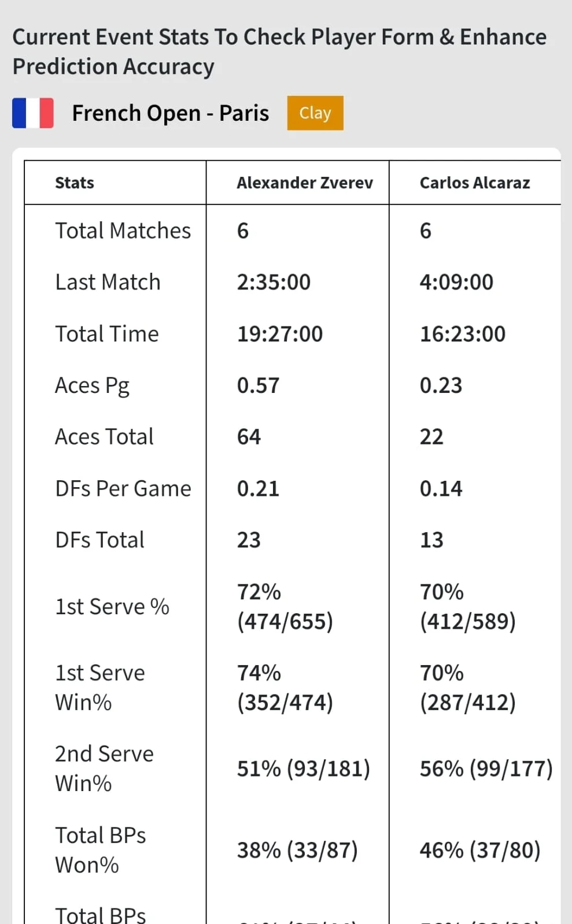Image resolution: width=572 pixels, height=924 pixels.
Task: Click the Current Event Stats heading
Action: tap(279, 51)
